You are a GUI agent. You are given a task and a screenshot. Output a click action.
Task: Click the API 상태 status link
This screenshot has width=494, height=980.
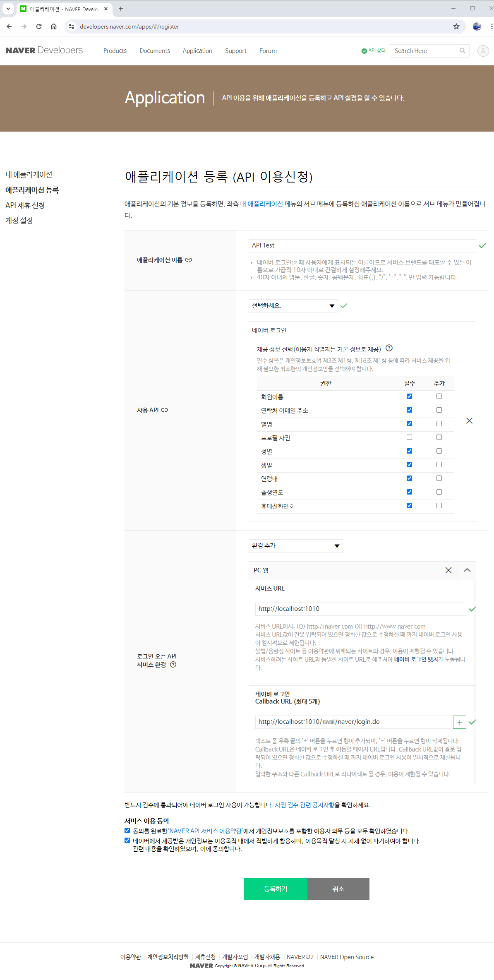(374, 50)
